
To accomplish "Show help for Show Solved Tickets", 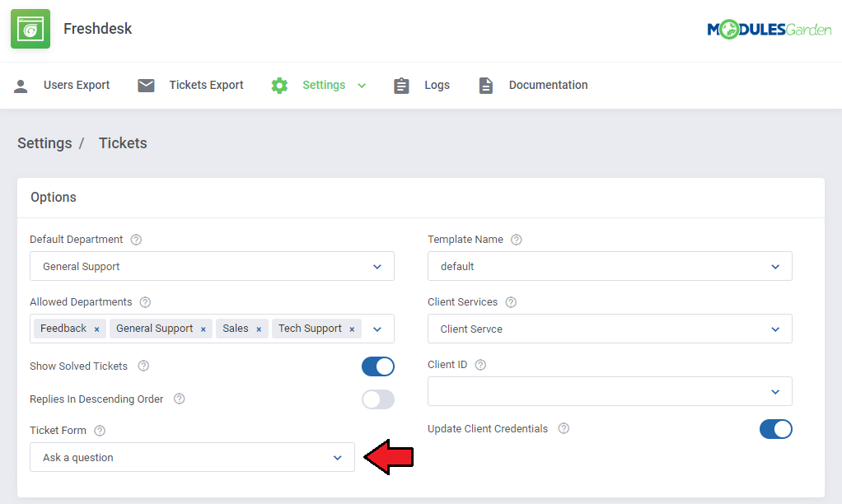I will point(143,366).
